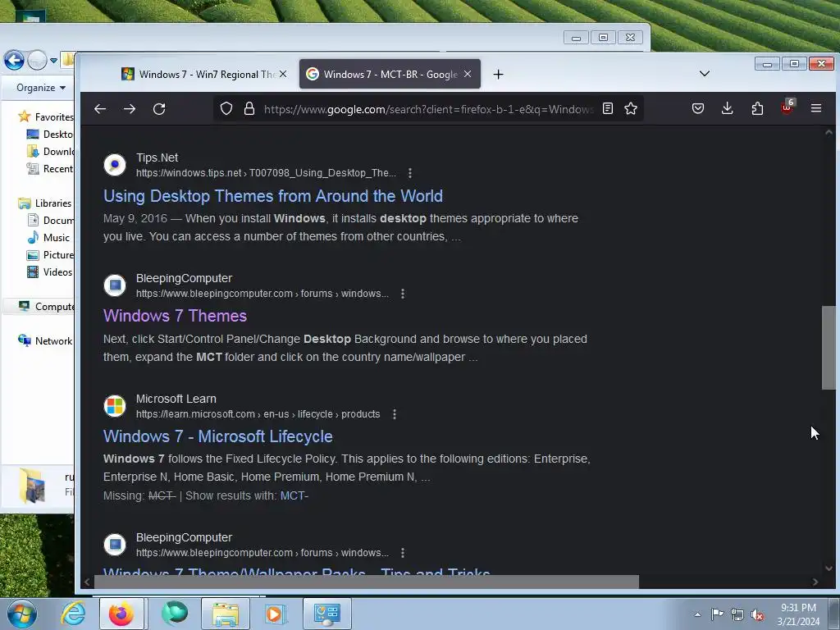
Task: Click the page's vertical scrollbar thumb
Action: [x=829, y=348]
